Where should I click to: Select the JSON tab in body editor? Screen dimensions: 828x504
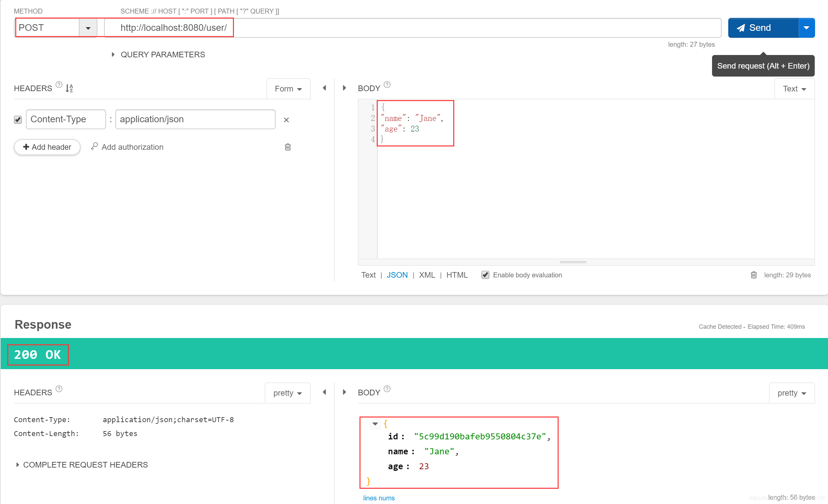(397, 275)
